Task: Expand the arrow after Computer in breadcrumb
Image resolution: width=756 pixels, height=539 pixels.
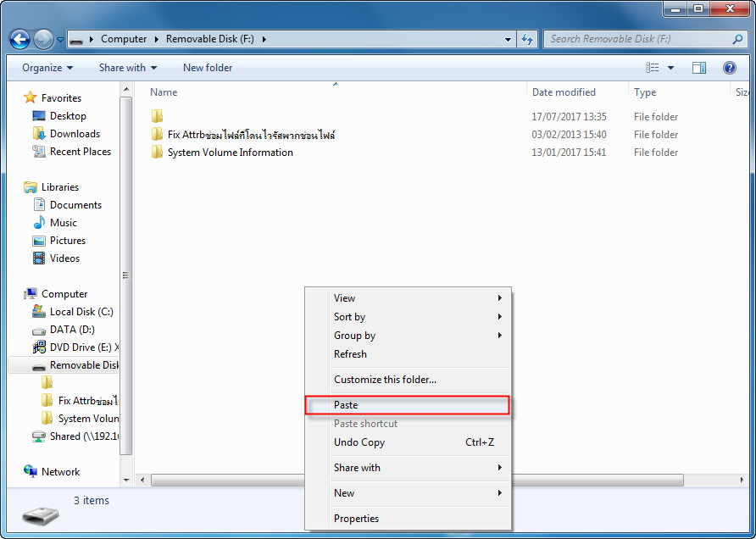Action: pos(157,40)
